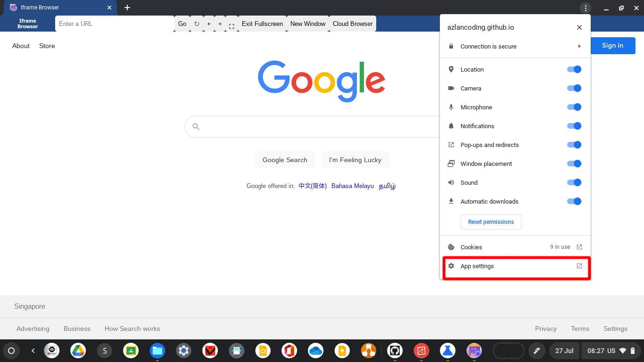
Task: Click the lock icon beside Connection is secure
Action: click(x=451, y=46)
